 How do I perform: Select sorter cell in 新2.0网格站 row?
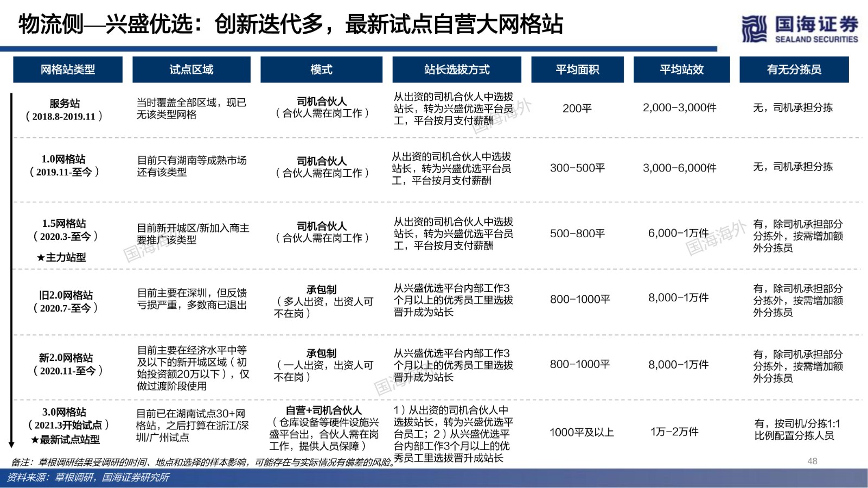point(798,366)
